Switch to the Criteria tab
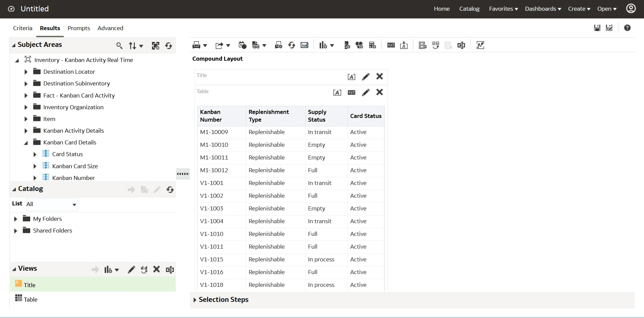 pyautogui.click(x=23, y=28)
